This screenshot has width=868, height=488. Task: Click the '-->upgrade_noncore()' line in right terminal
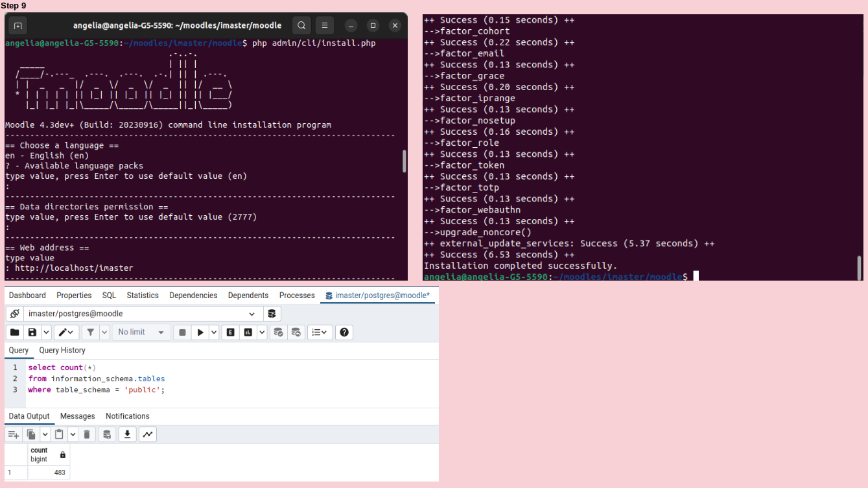point(478,232)
